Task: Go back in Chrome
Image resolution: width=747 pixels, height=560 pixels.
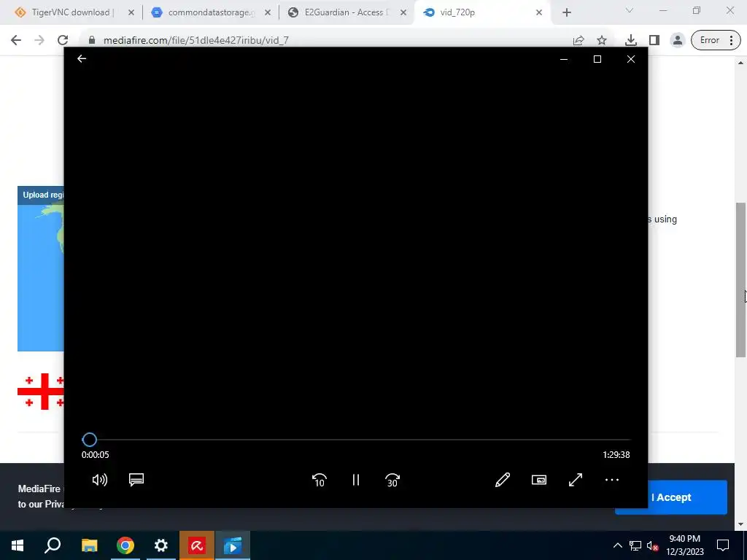Action: [16, 40]
